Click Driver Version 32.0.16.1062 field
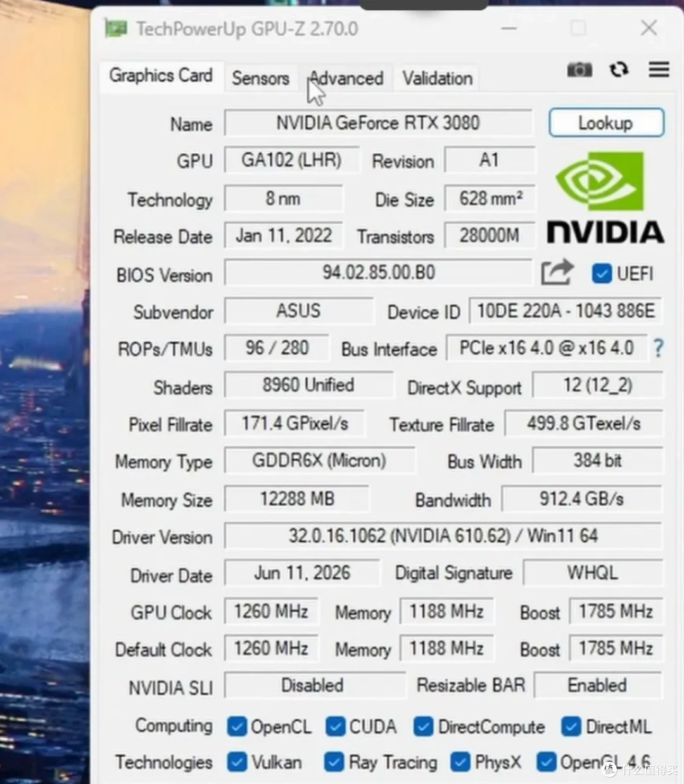684x784 pixels. [443, 536]
